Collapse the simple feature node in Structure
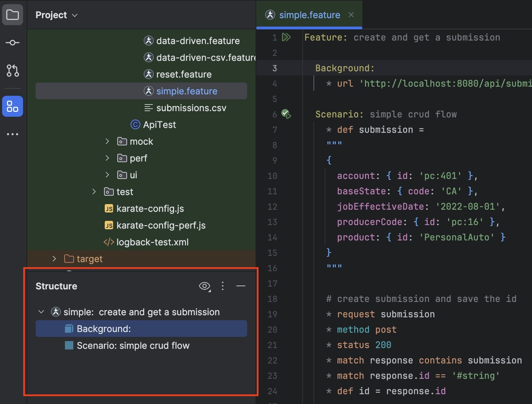The image size is (532, 404). (x=41, y=312)
